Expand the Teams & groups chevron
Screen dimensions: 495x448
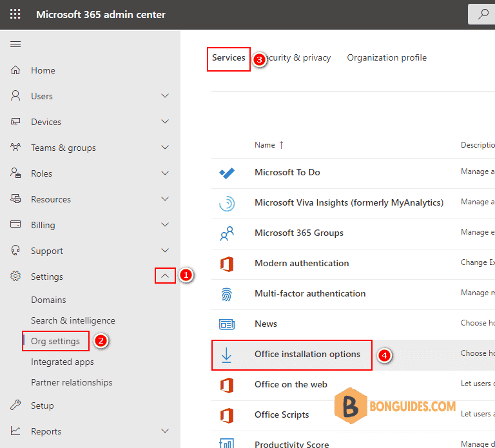click(x=165, y=147)
